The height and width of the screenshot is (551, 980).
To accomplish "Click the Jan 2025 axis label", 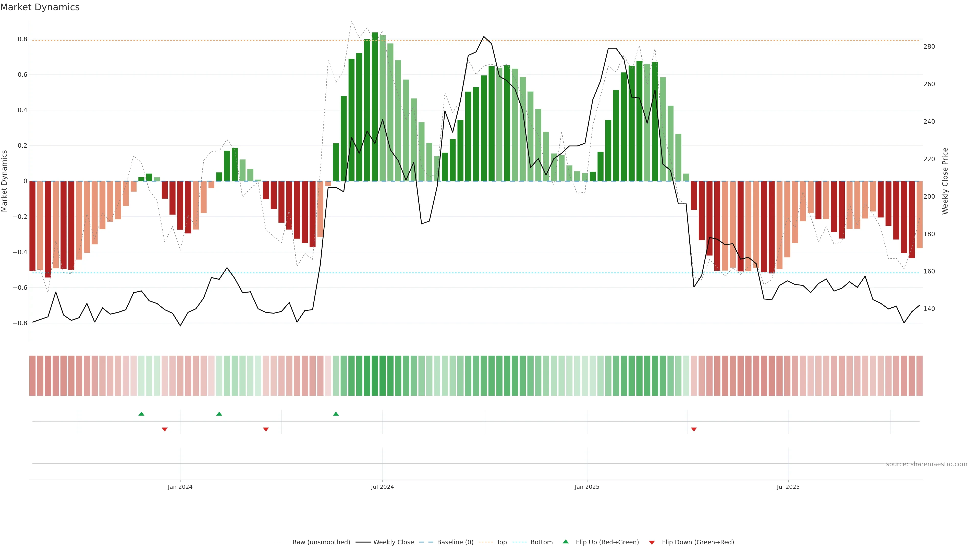I will [x=587, y=487].
